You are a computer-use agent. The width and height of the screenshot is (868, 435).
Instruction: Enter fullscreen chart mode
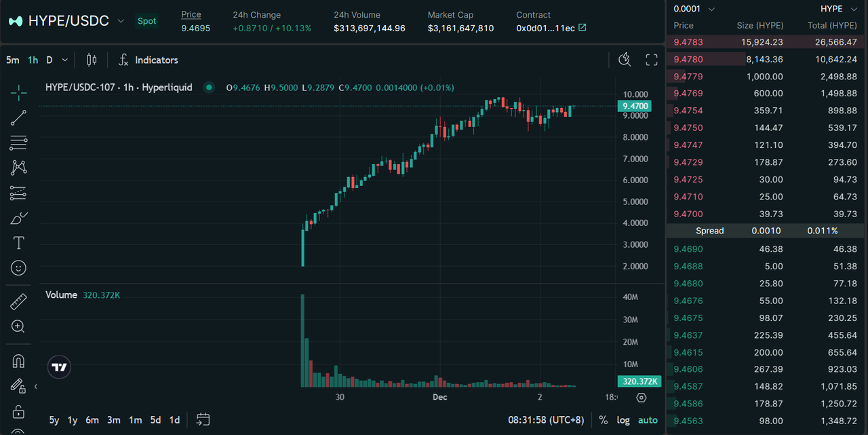[652, 60]
